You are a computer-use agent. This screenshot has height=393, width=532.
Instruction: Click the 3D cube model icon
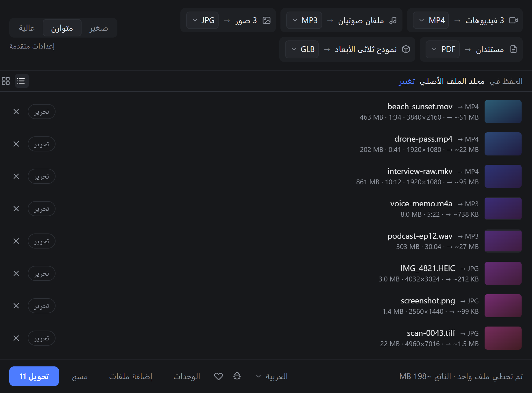click(x=406, y=49)
